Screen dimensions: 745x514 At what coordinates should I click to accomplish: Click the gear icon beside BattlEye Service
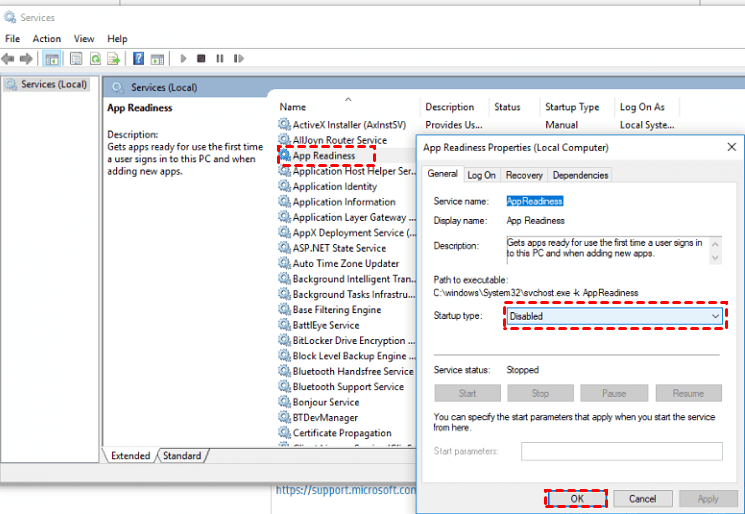284,325
